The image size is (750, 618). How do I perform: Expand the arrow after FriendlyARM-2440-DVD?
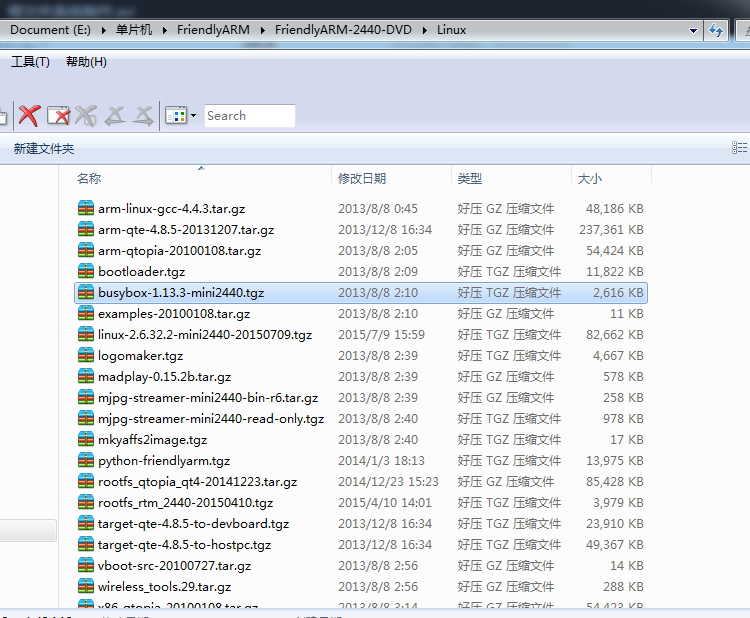tap(425, 31)
